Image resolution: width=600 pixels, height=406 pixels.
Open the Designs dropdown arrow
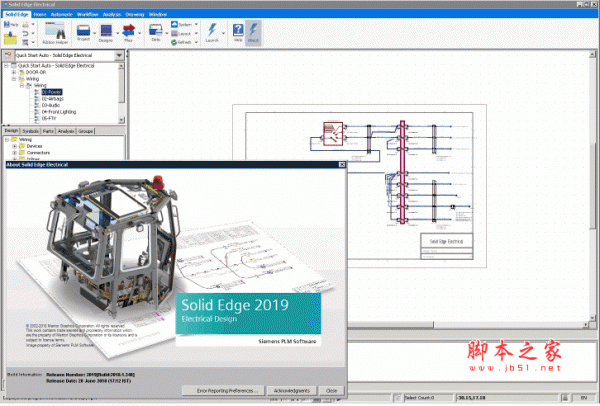117,33
